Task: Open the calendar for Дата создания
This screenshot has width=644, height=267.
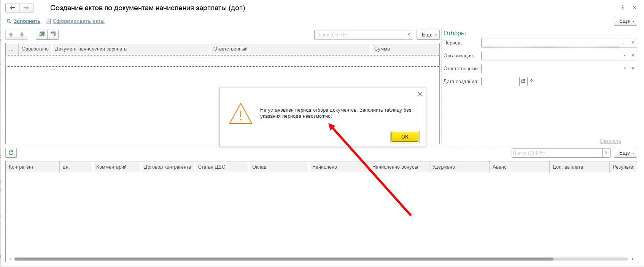Action: (x=523, y=81)
